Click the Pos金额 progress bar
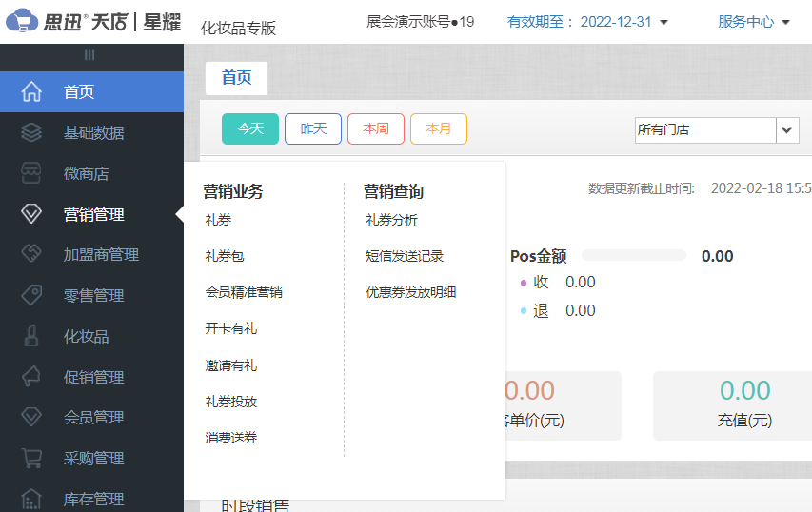 click(x=634, y=255)
